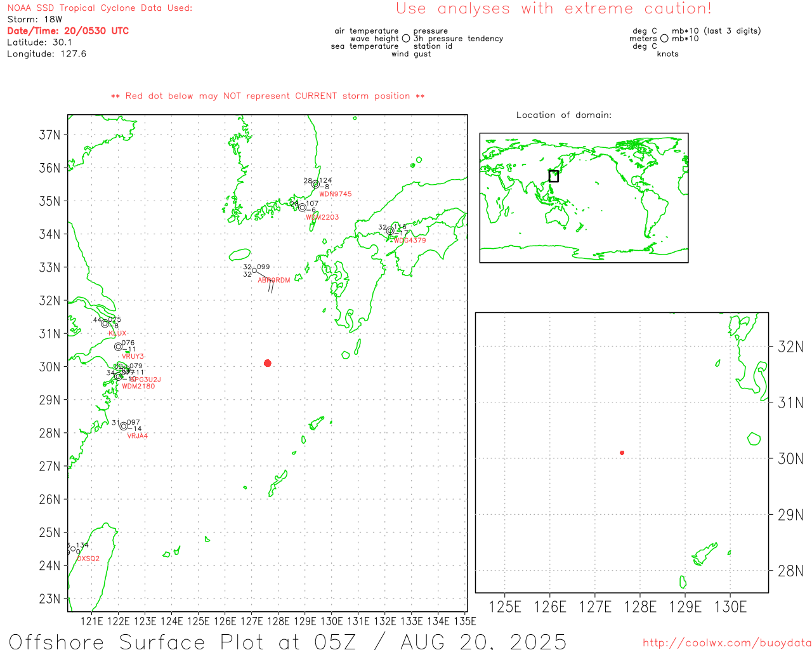Click the 'Longitude: 127.6' text
Image resolution: width=812 pixels, height=650 pixels.
pyautogui.click(x=46, y=54)
